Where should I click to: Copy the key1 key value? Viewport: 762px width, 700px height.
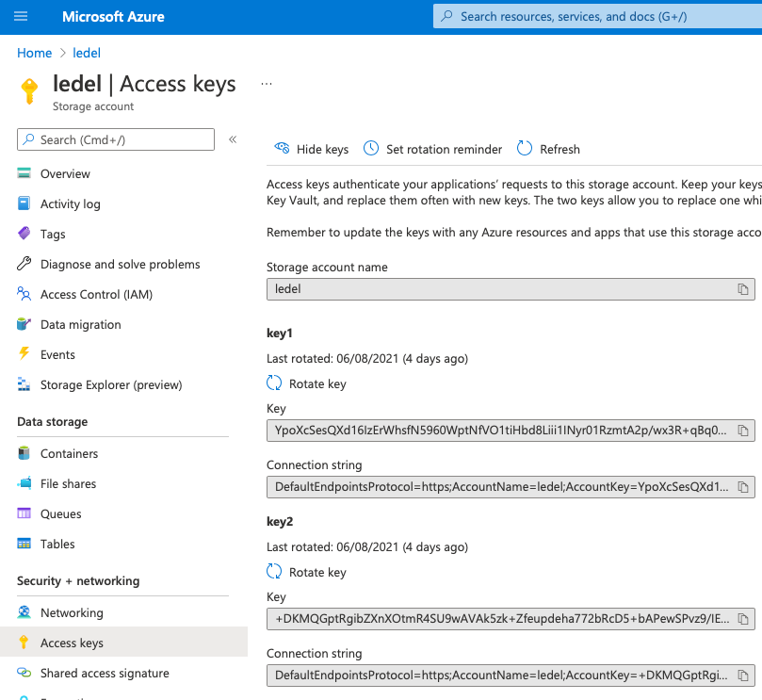[742, 431]
